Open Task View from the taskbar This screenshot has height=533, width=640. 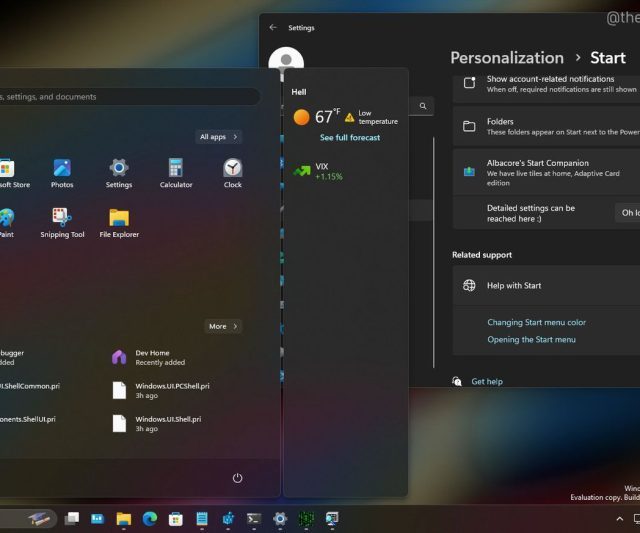click(x=72, y=519)
